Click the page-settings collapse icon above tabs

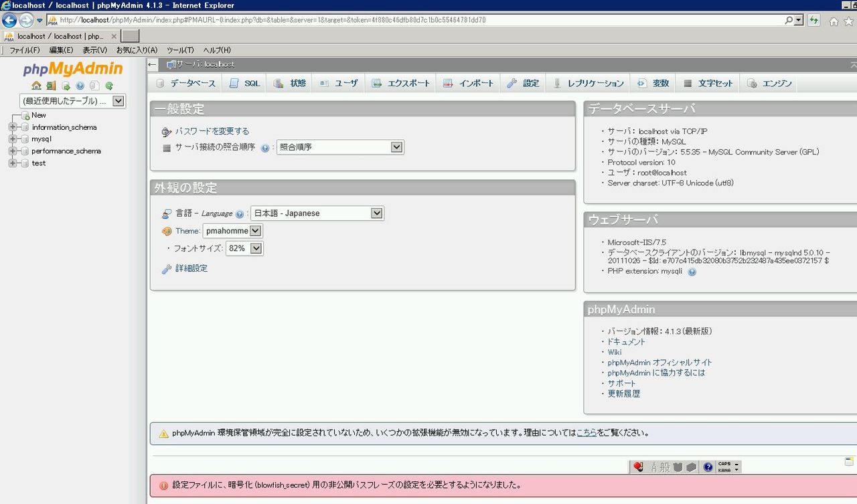point(853,64)
